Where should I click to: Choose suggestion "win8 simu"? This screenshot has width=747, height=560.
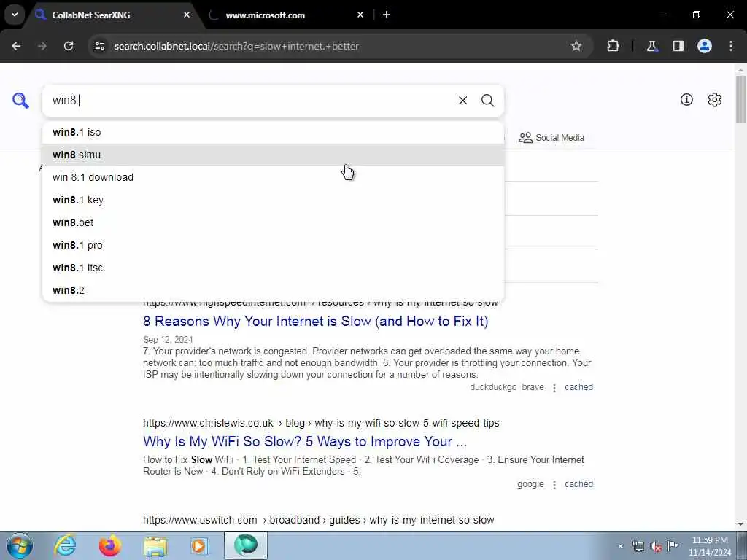[273, 155]
